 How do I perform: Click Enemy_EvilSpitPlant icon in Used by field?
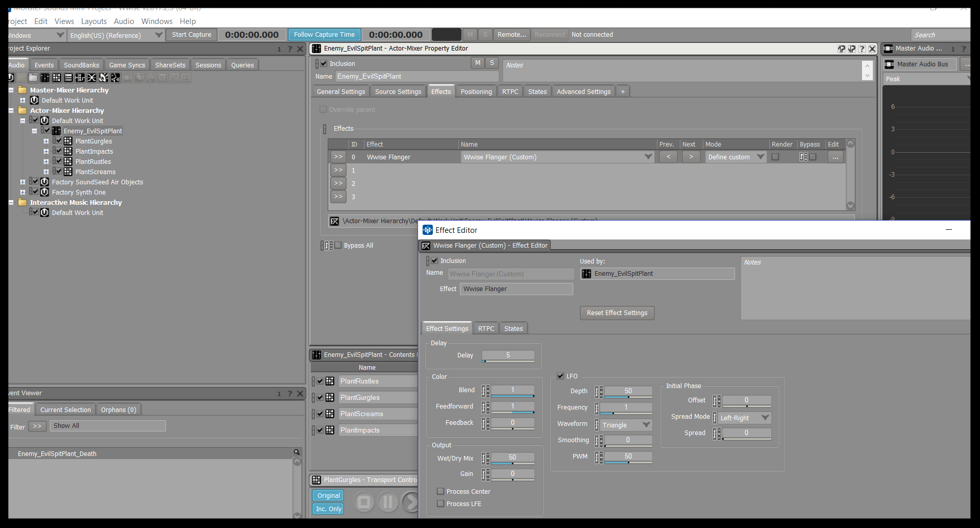587,274
